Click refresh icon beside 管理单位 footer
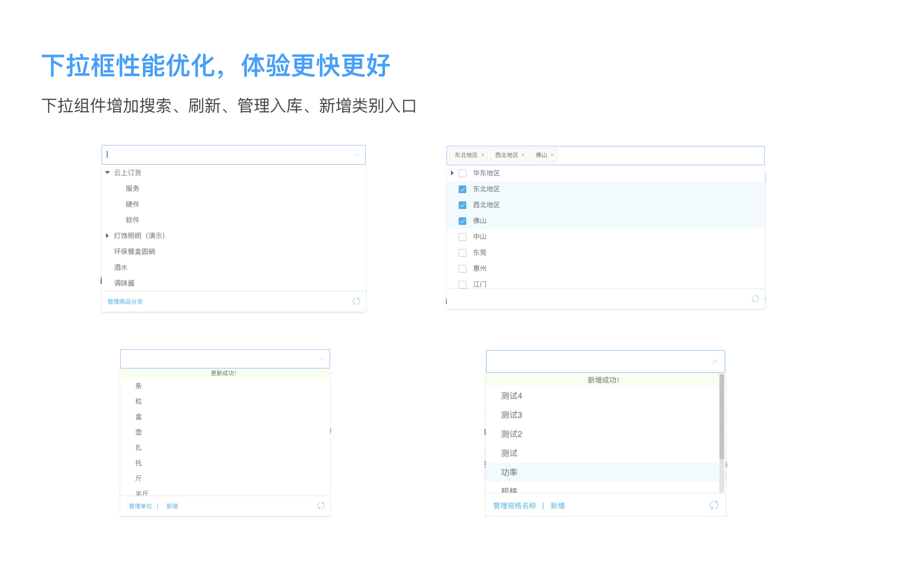Image resolution: width=924 pixels, height=578 pixels. tap(321, 506)
